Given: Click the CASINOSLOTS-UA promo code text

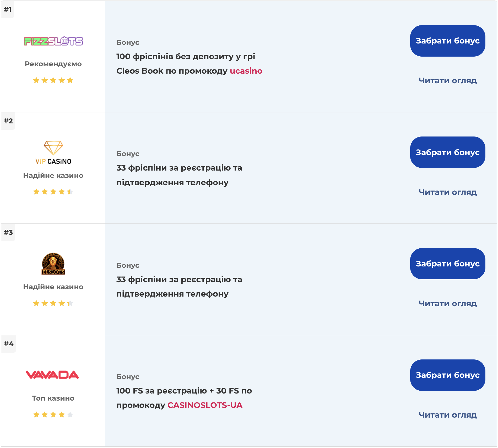Looking at the screenshot, I should [205, 405].
